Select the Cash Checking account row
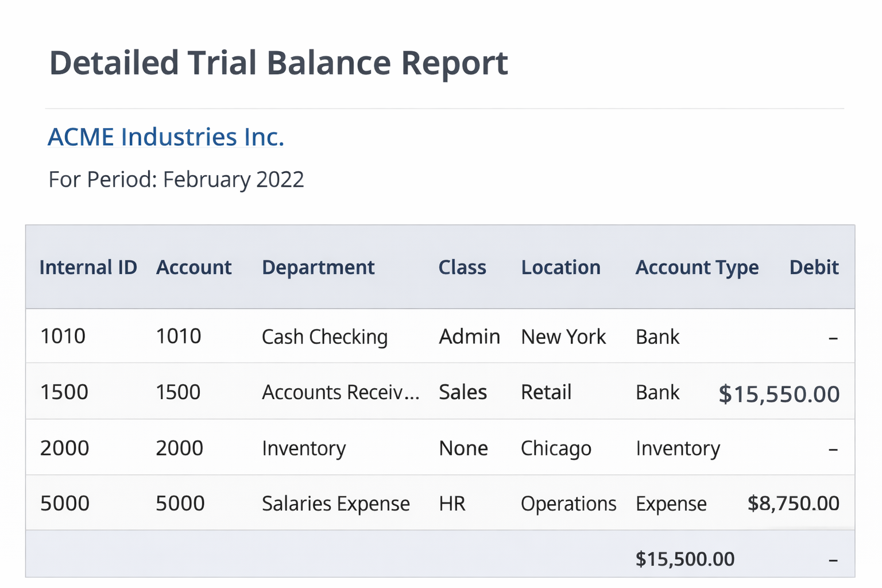Image resolution: width=882 pixels, height=588 pixels. click(324, 336)
